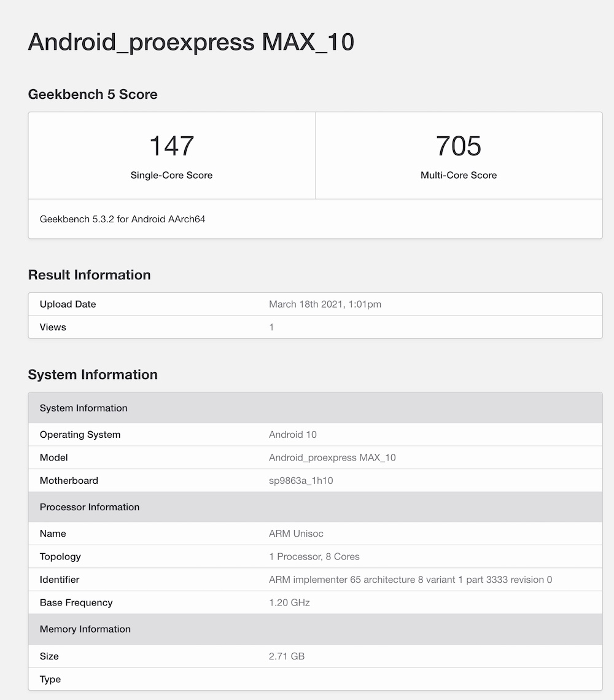Select the Android 10 value
Viewport: 614px width, 700px height.
(292, 434)
